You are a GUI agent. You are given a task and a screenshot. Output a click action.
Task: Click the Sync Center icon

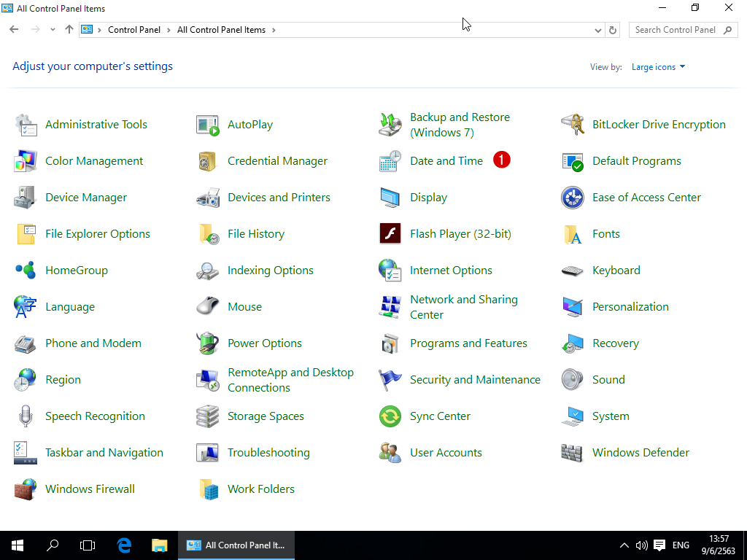(390, 416)
